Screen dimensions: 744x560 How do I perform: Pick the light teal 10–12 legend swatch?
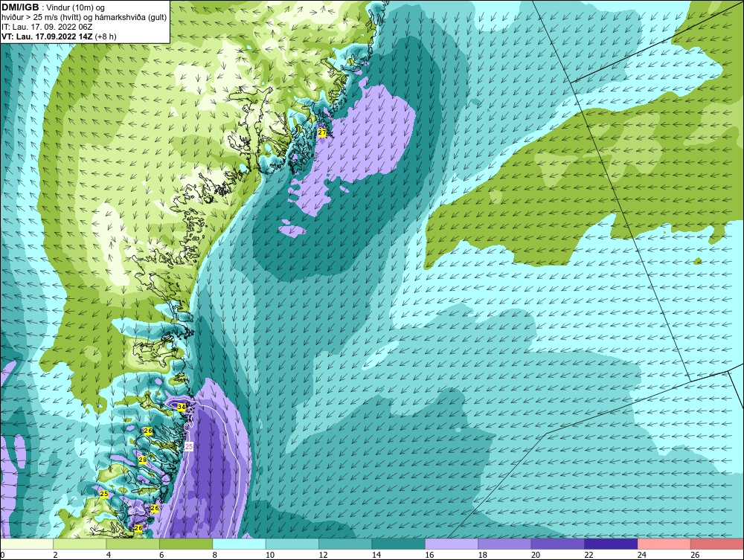coord(292,544)
